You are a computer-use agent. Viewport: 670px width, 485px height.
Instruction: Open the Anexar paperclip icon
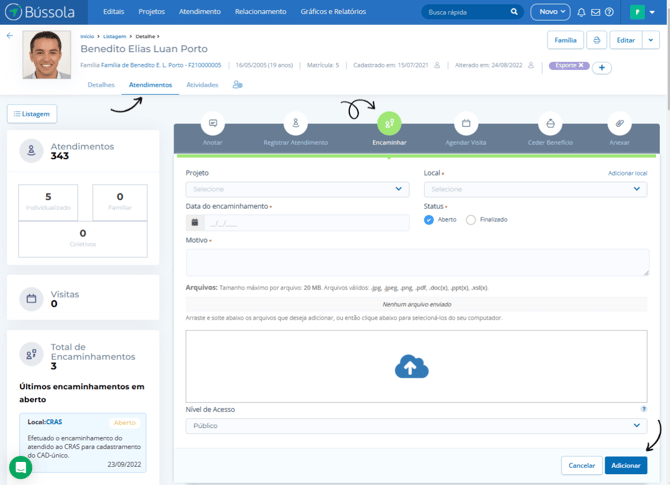[620, 123]
